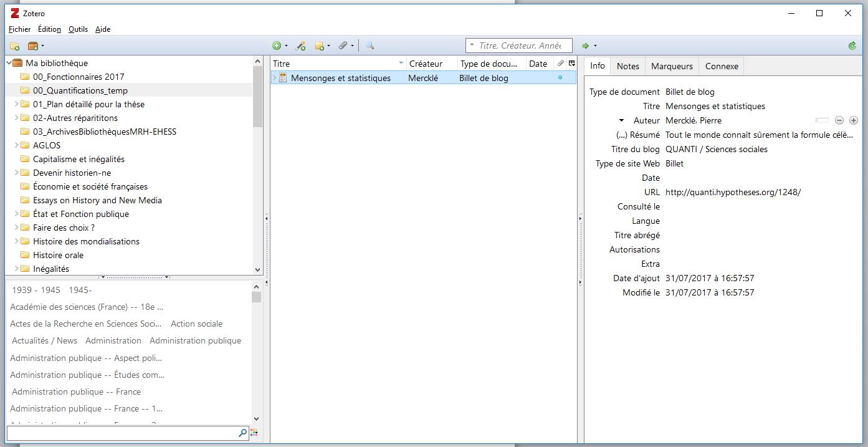Switch to the Marqueurs tab

672,66
